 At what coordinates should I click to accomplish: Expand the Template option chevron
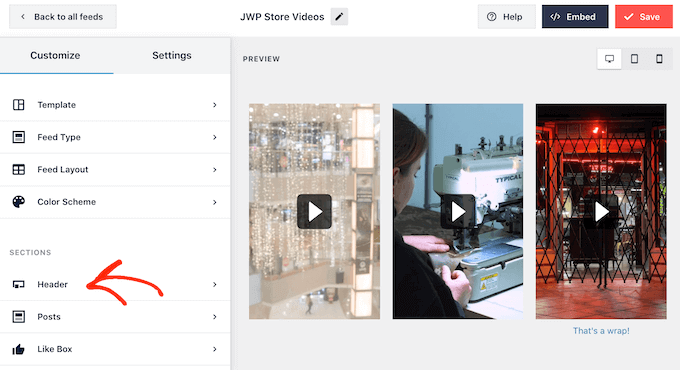pos(215,105)
